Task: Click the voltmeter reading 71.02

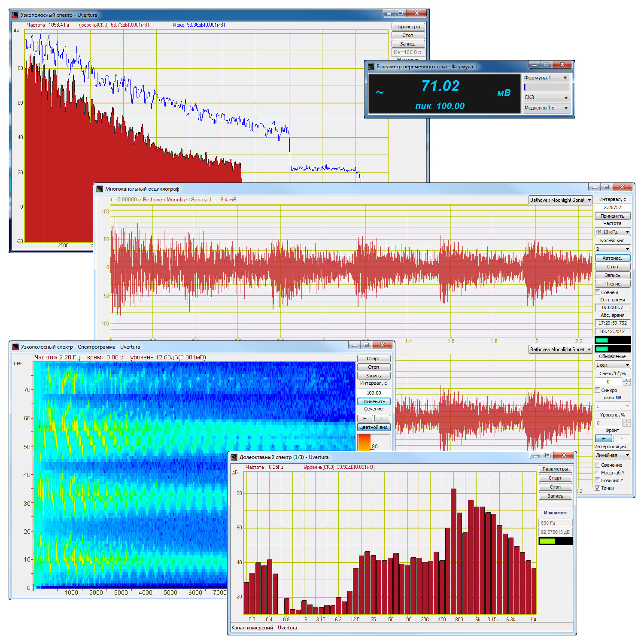Action: (440, 86)
